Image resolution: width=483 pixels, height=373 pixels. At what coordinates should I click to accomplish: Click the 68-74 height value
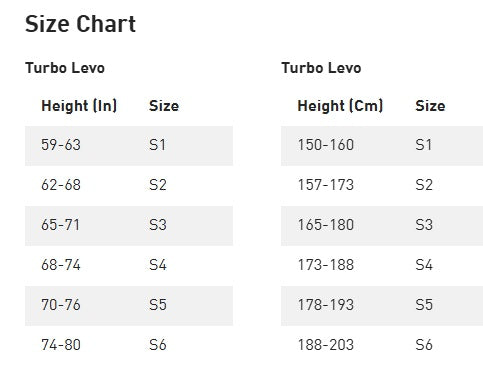[61, 265]
